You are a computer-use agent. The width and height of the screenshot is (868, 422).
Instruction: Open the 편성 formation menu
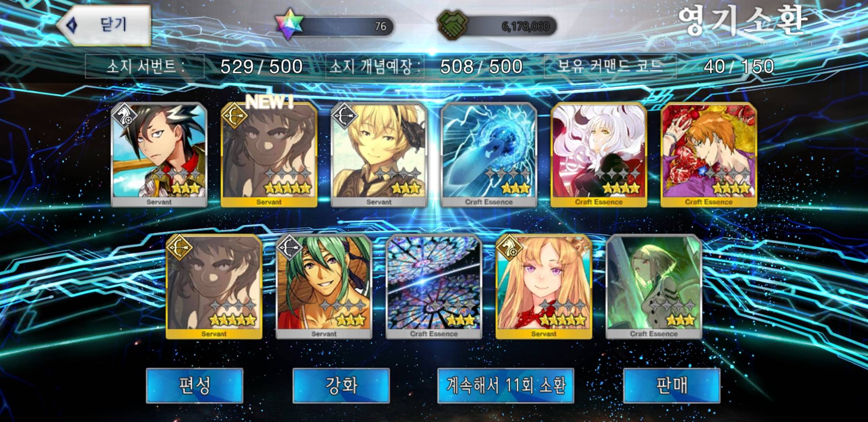click(195, 386)
